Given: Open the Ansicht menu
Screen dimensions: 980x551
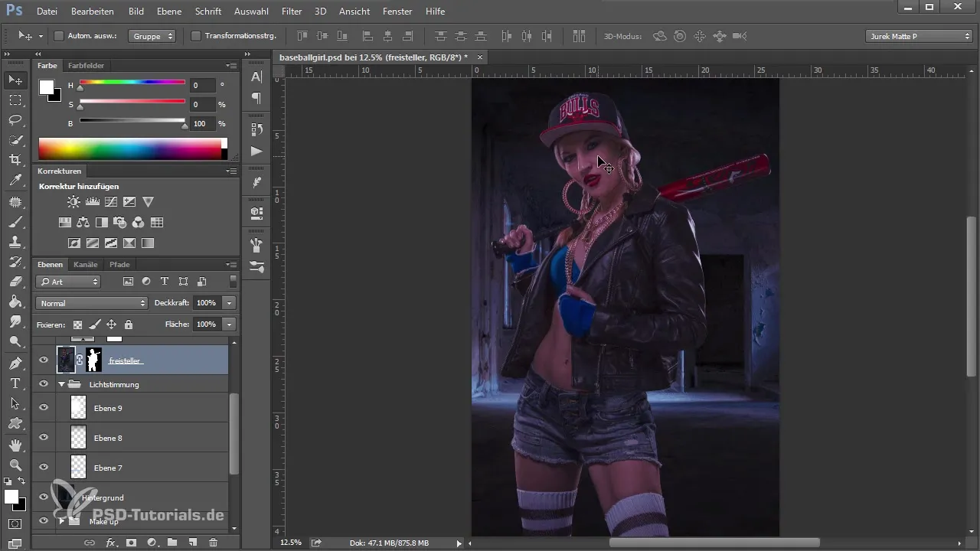Looking at the screenshot, I should click(x=354, y=11).
